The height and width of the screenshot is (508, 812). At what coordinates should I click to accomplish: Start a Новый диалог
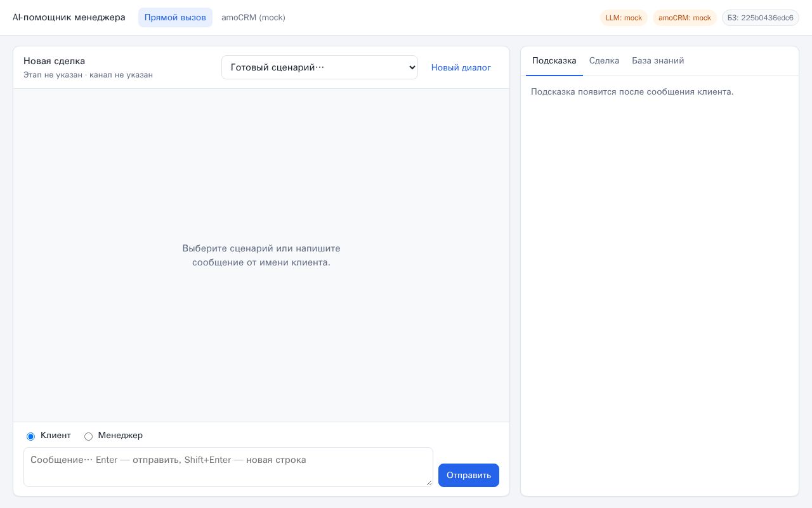461,67
